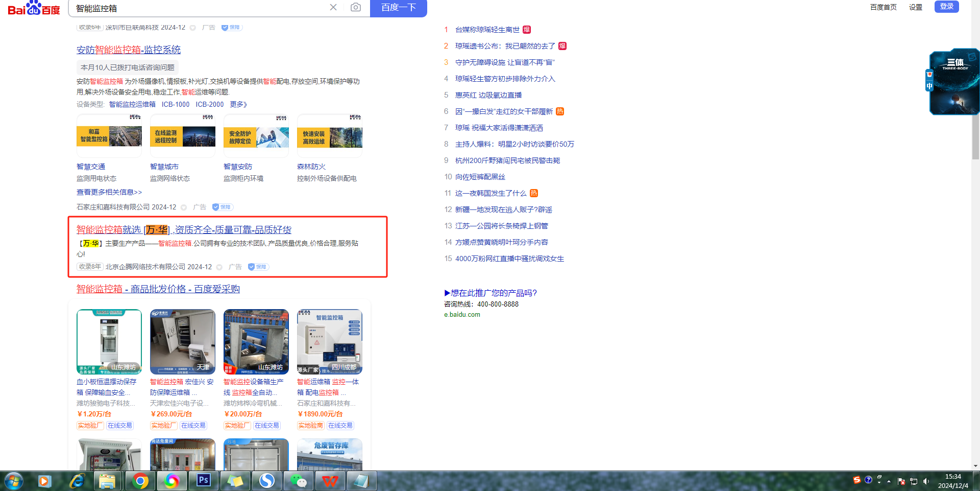The image size is (980, 491).
Task: Open hot search 杭州200斤野猪闯民宅被民警击毙
Action: [x=508, y=160]
